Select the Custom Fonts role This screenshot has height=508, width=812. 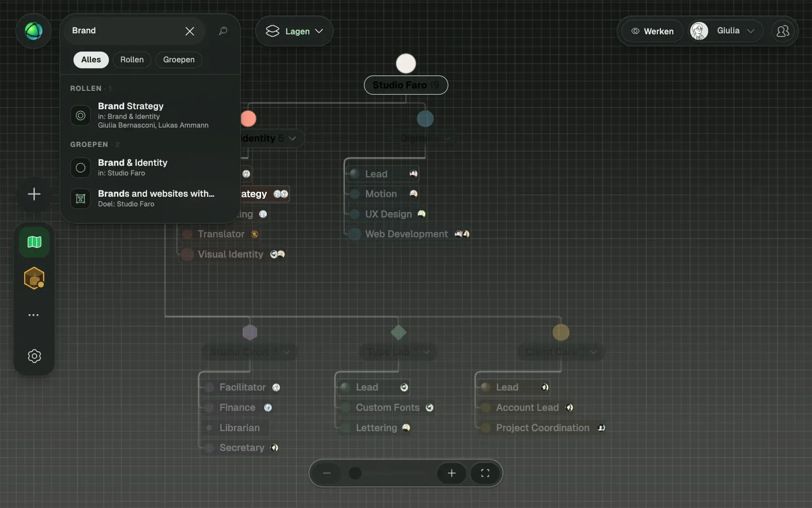[387, 407]
